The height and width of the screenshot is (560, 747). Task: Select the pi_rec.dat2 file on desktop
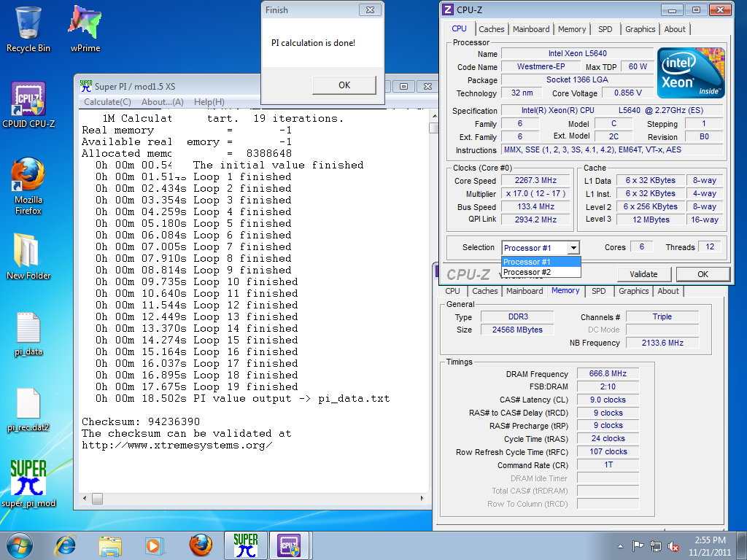(28, 410)
